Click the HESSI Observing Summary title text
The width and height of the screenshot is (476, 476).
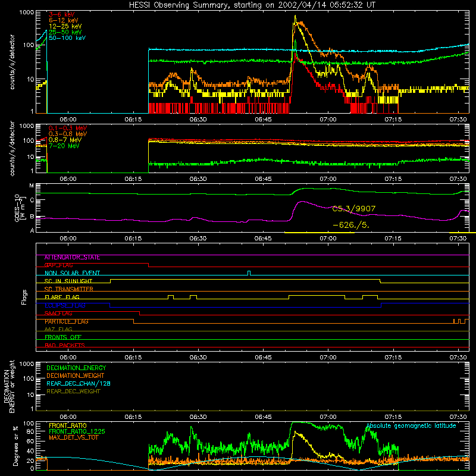pyautogui.click(x=252, y=5)
